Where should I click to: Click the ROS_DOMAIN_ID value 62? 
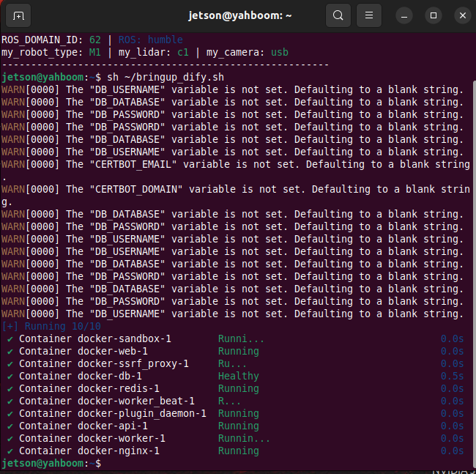click(x=95, y=40)
